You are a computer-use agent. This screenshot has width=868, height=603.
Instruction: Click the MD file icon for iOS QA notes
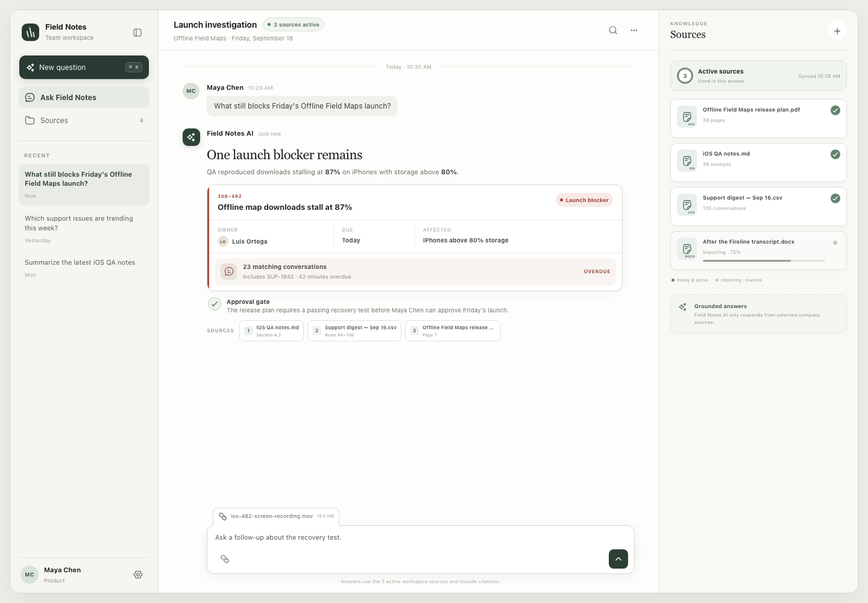click(687, 162)
